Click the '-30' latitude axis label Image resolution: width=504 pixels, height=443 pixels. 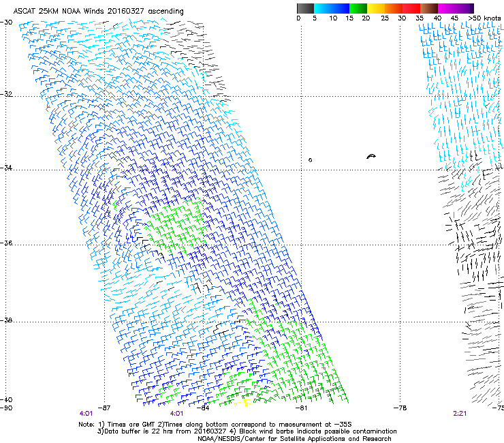6,22
